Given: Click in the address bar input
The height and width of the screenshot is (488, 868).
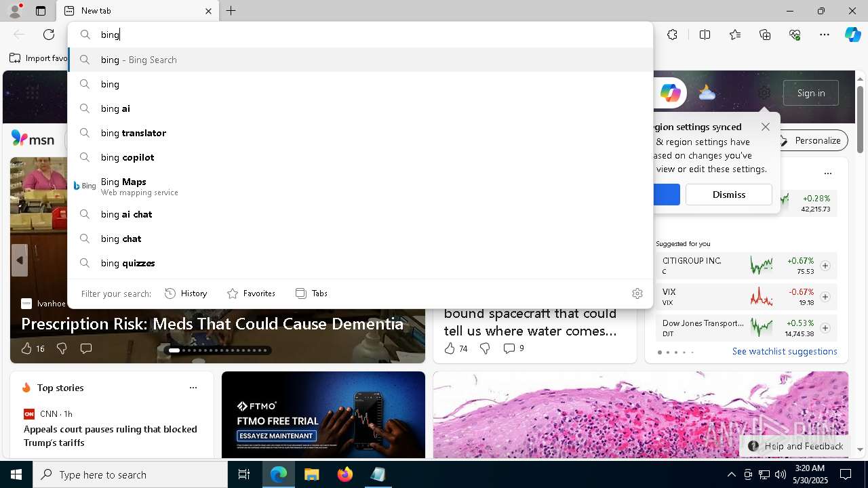Looking at the screenshot, I should (x=359, y=35).
